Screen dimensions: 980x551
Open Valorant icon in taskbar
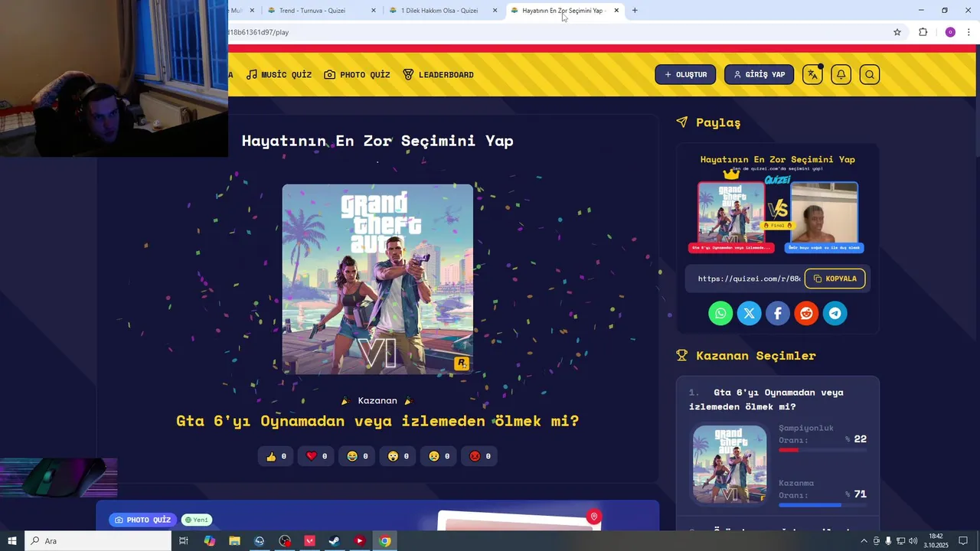click(310, 541)
